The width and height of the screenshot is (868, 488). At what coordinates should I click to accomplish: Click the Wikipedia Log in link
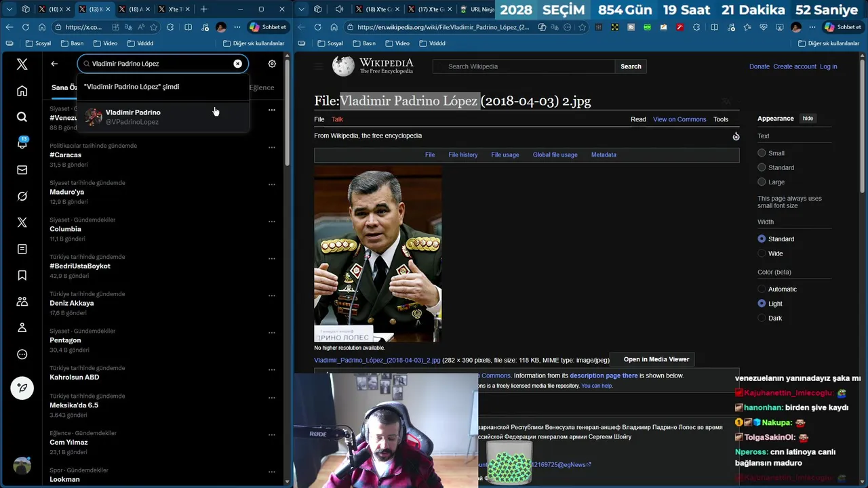828,66
